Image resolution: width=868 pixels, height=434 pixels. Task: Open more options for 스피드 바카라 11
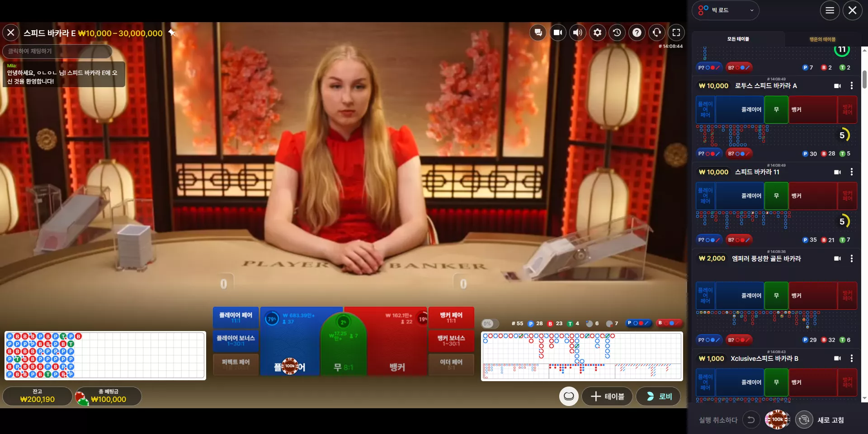852,172
